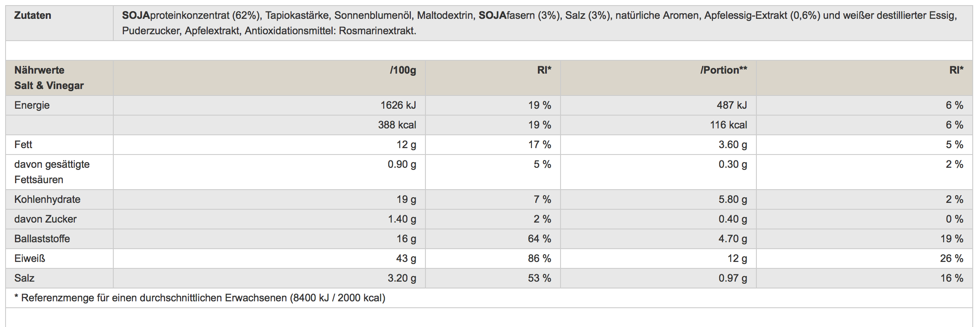This screenshot has height=327, width=980.
Task: Select the Salz row label
Action: click(24, 278)
